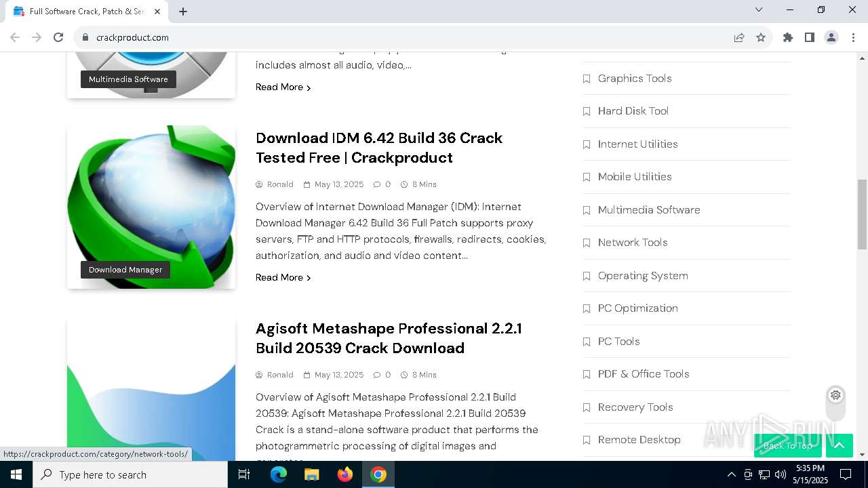Launch Microsoft Edge from taskbar
Screen dimensions: 868x488
[279, 474]
